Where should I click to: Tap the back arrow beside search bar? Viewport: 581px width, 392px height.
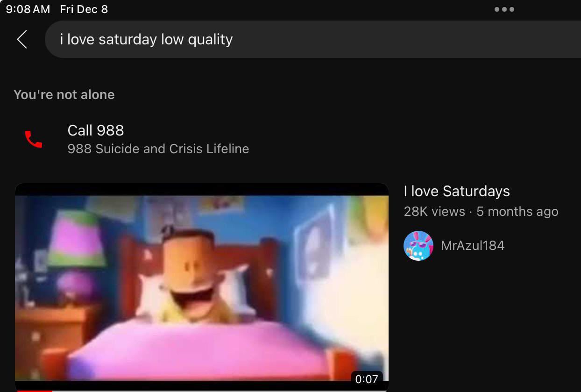22,39
